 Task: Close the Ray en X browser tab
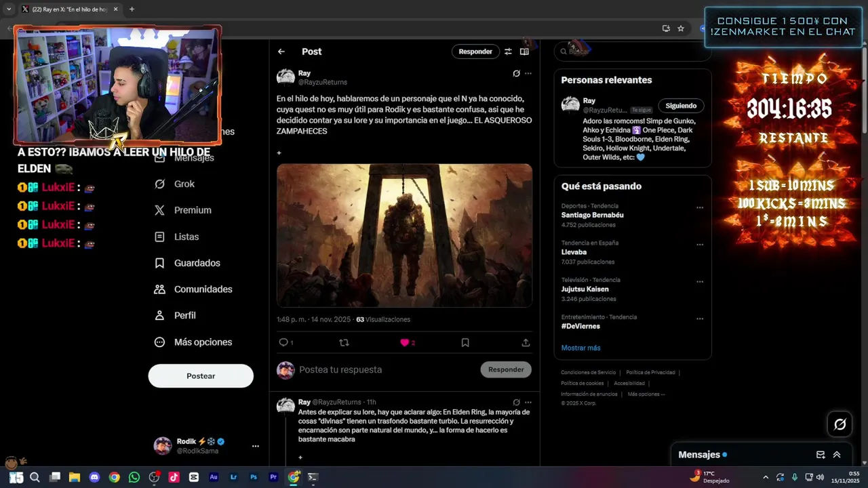click(x=115, y=9)
